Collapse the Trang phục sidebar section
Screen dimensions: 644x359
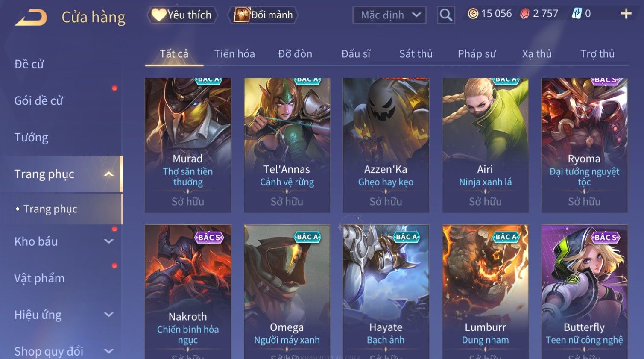click(109, 174)
